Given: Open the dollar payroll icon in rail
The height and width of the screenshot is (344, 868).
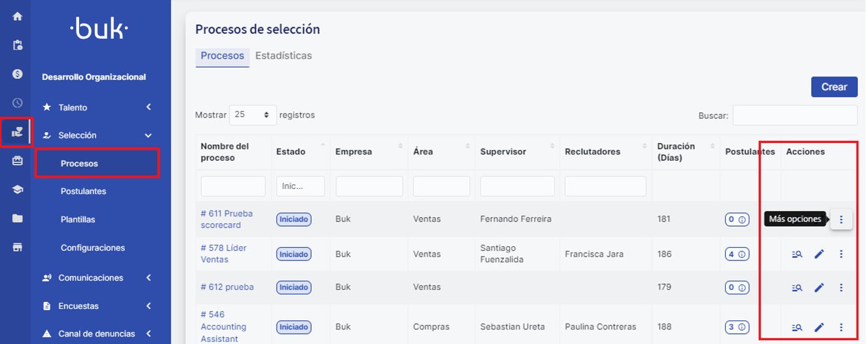Looking at the screenshot, I should (x=17, y=73).
